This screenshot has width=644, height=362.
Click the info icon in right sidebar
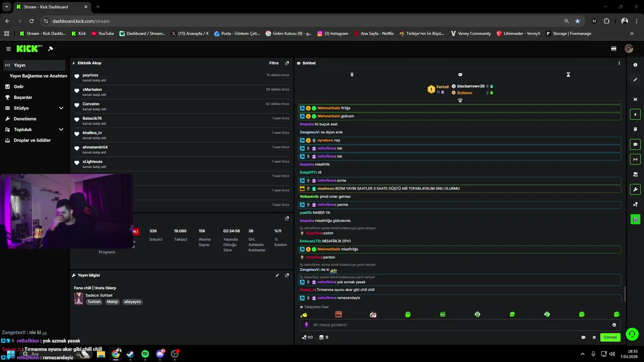click(x=635, y=65)
